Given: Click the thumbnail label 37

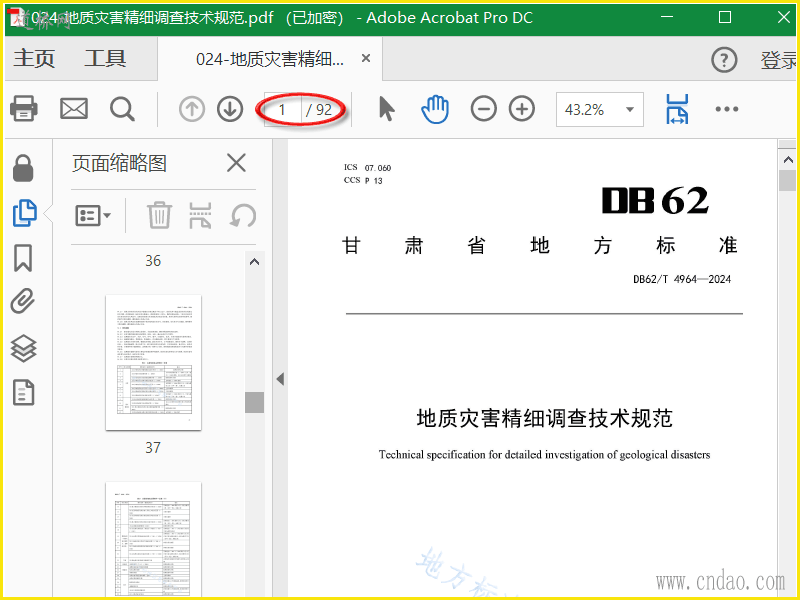Looking at the screenshot, I should [153, 447].
